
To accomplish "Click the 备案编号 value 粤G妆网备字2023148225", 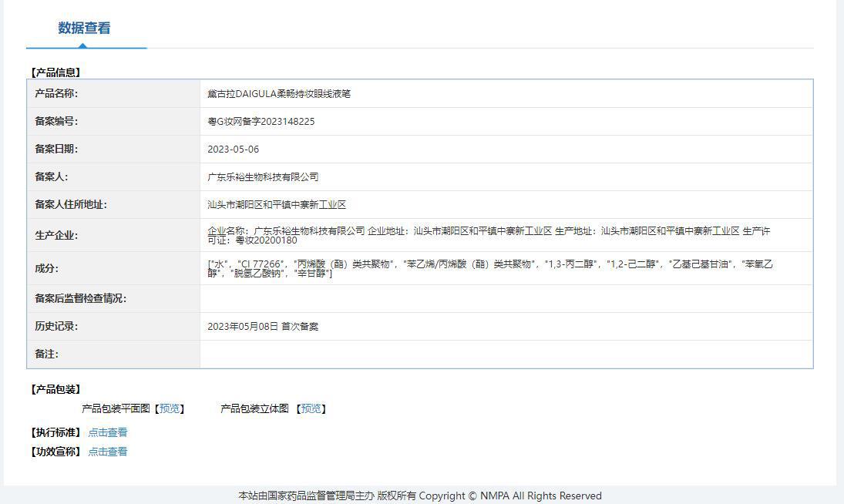I will (261, 122).
